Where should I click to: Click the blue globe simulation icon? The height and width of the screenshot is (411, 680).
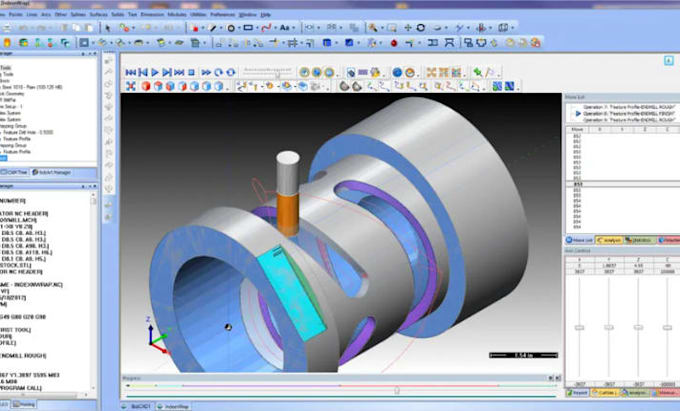[397, 72]
